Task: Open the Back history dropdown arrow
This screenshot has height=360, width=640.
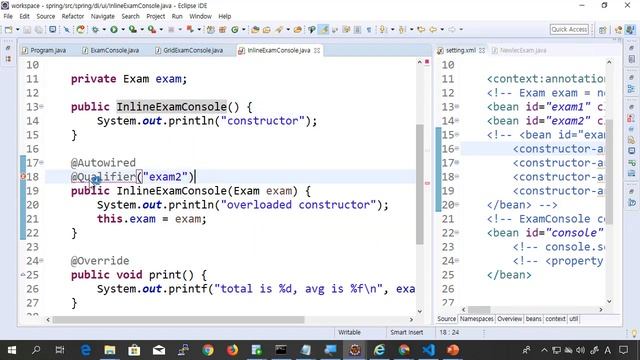Action: pos(442,29)
